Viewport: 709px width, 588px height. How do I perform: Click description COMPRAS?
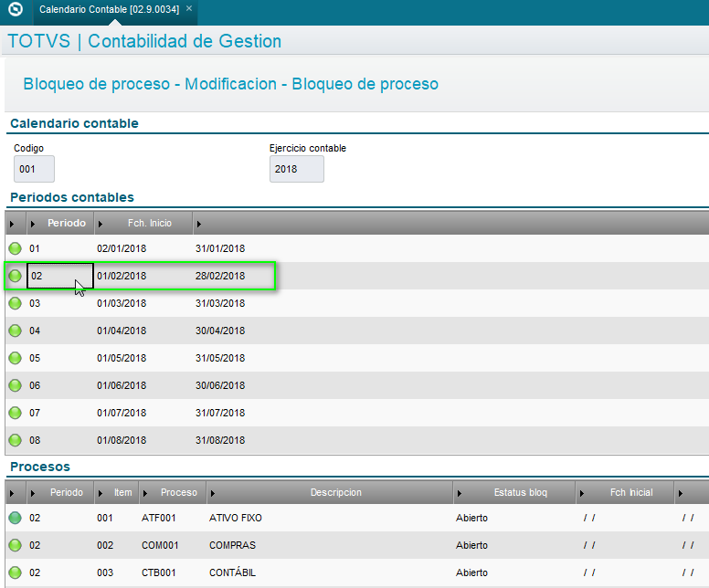[x=232, y=545]
